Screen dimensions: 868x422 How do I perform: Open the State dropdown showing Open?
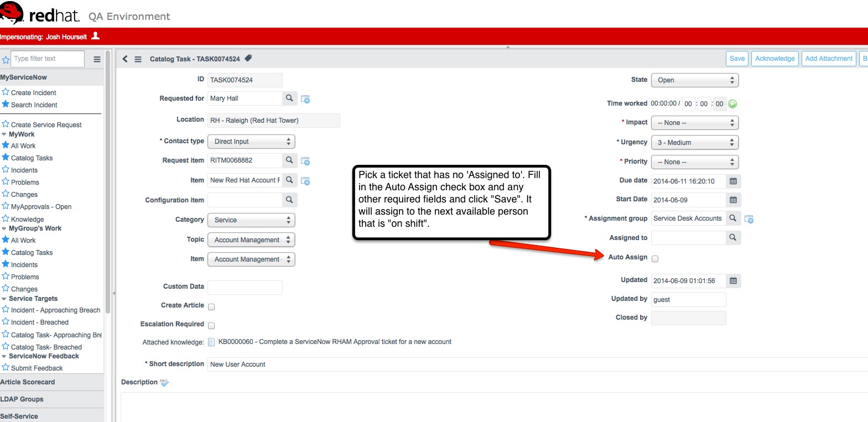click(x=695, y=80)
